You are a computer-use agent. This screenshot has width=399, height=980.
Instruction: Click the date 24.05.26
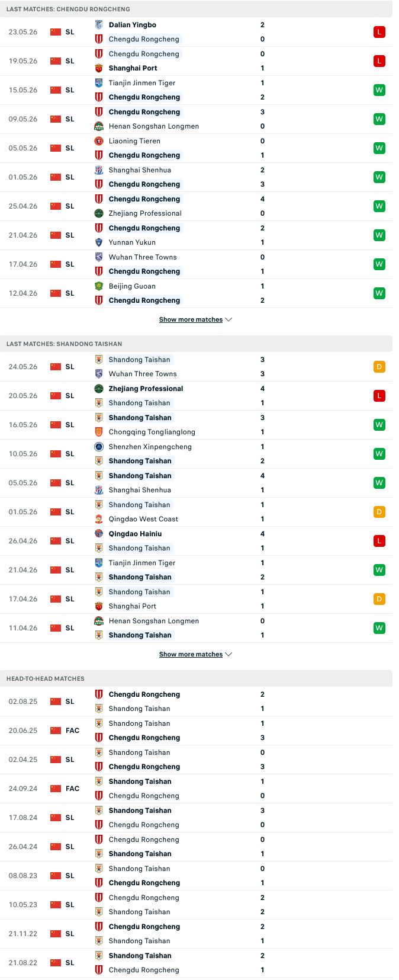pos(23,367)
